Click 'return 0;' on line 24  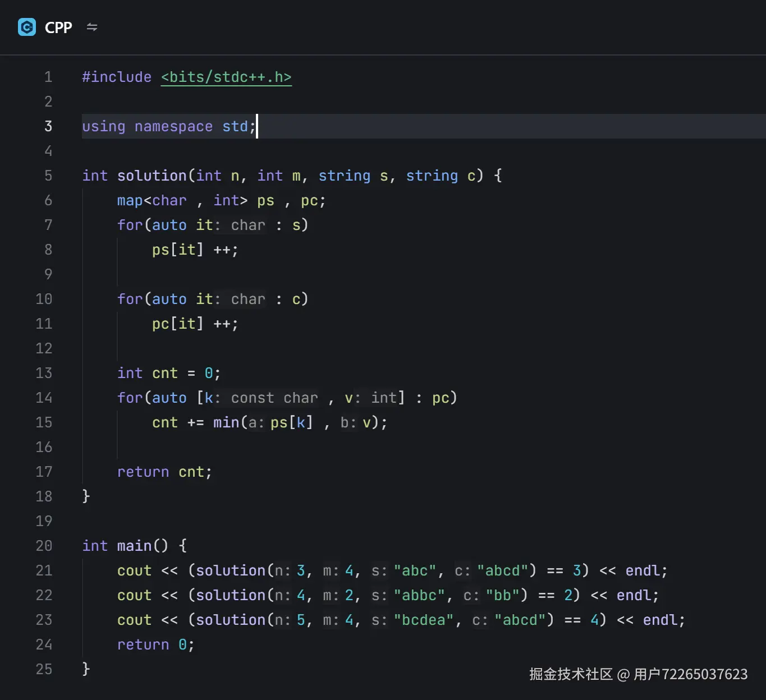[155, 644]
